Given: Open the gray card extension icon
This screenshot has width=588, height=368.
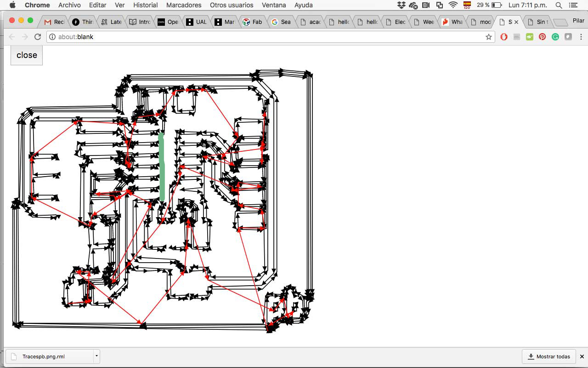Looking at the screenshot, I should tap(517, 37).
